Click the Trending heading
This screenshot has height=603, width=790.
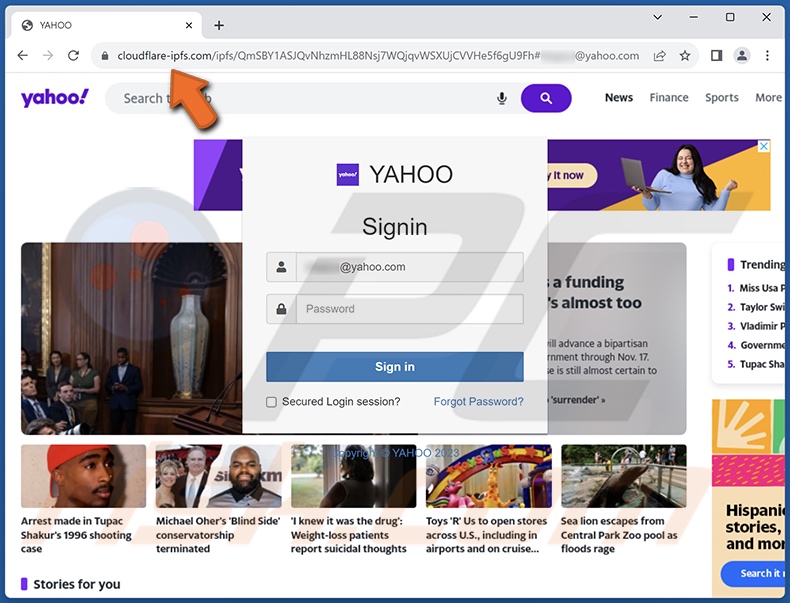click(762, 264)
